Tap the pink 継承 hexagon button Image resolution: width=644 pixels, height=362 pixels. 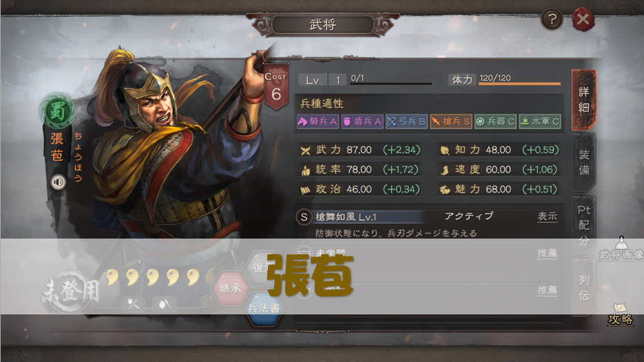pos(231,288)
